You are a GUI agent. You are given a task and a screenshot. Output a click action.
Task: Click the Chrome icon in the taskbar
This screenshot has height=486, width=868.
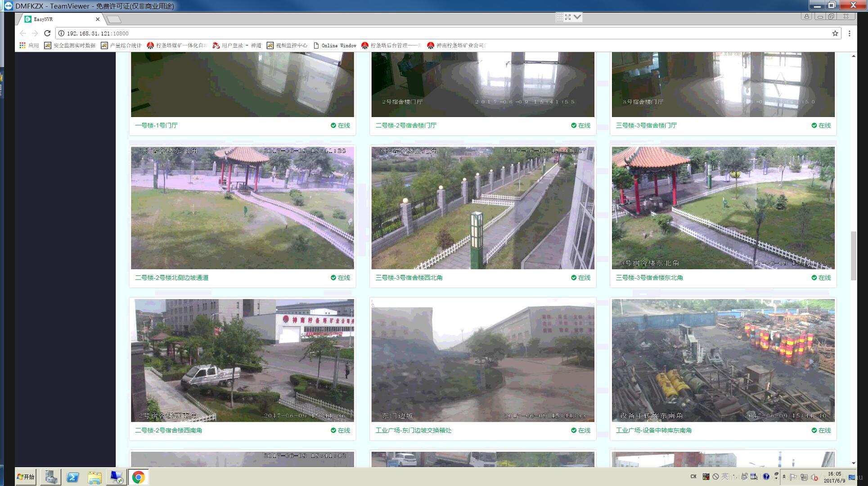tap(138, 477)
